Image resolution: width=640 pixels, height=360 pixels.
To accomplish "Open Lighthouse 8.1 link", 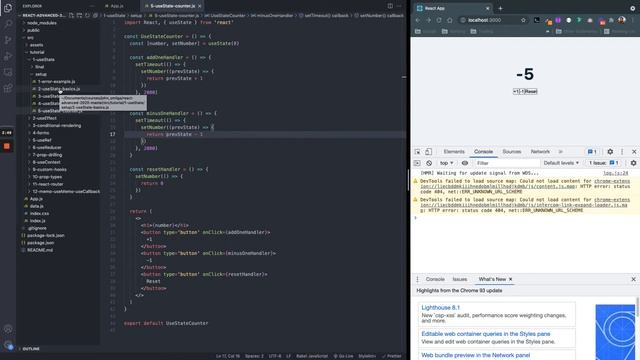I will click(x=440, y=307).
